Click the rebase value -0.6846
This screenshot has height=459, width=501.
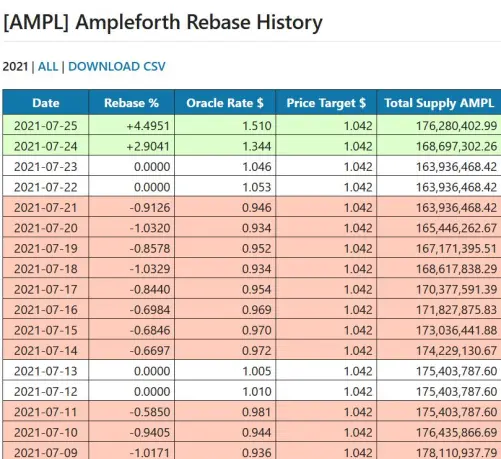150,330
